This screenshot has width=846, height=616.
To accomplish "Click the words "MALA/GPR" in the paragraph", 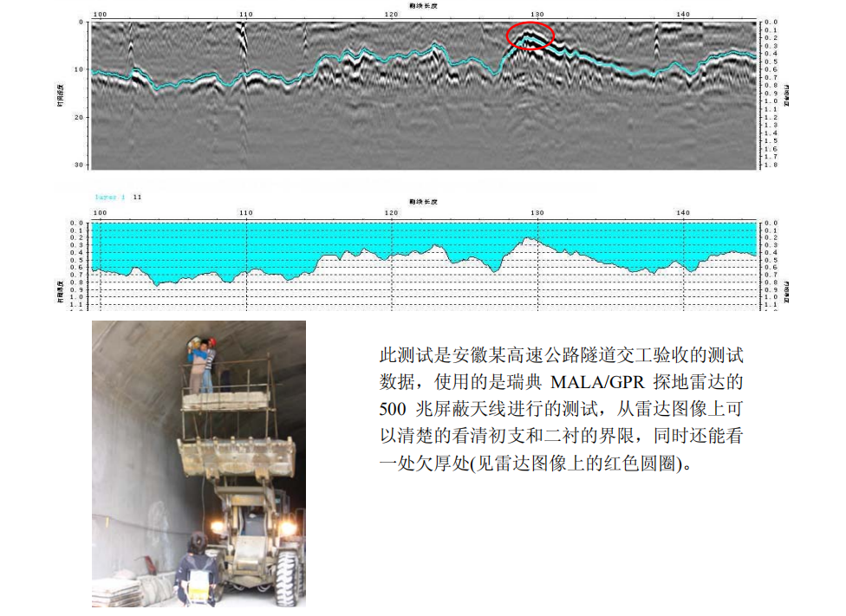I will click(x=597, y=382).
